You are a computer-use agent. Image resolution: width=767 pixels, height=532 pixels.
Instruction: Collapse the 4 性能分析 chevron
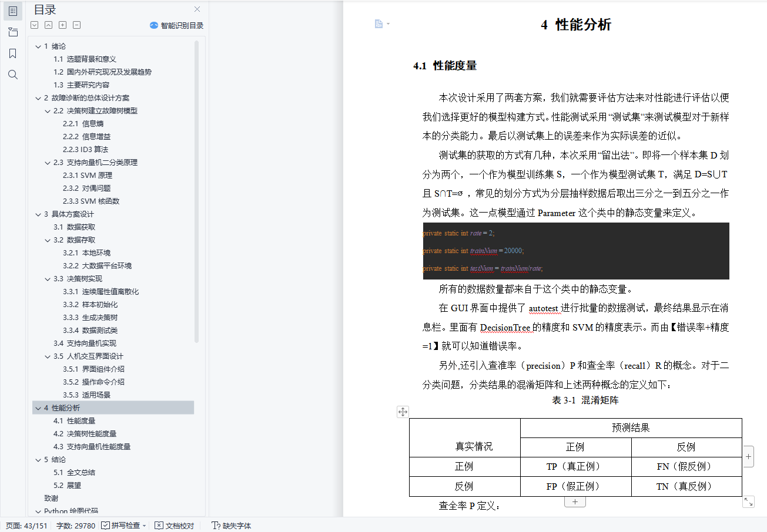point(38,408)
